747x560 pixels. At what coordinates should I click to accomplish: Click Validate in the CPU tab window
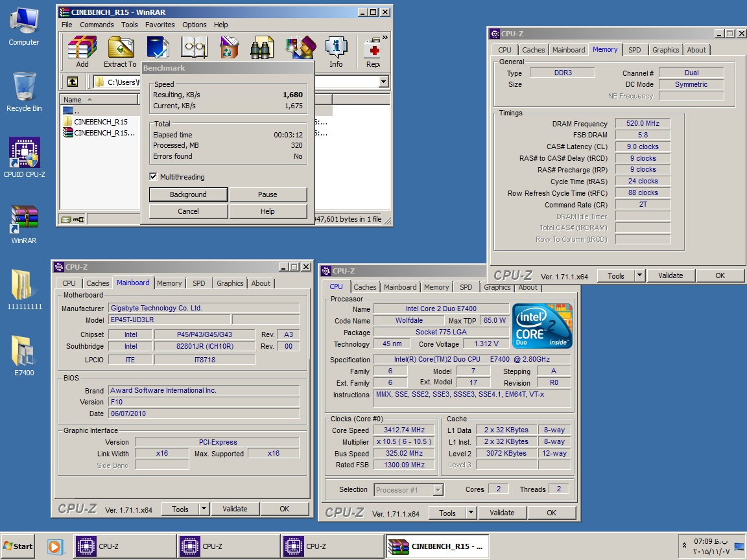[x=502, y=513]
